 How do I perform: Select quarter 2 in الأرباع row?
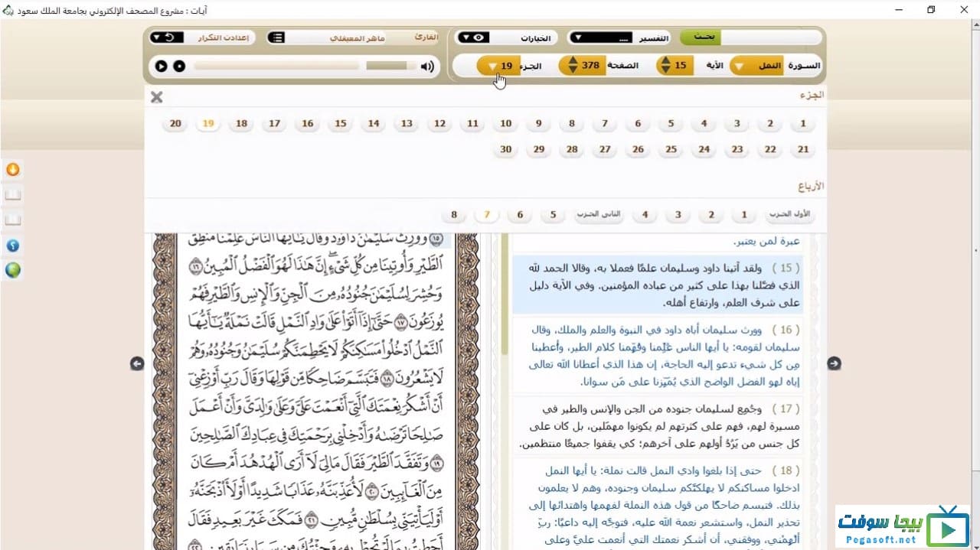[x=710, y=215]
